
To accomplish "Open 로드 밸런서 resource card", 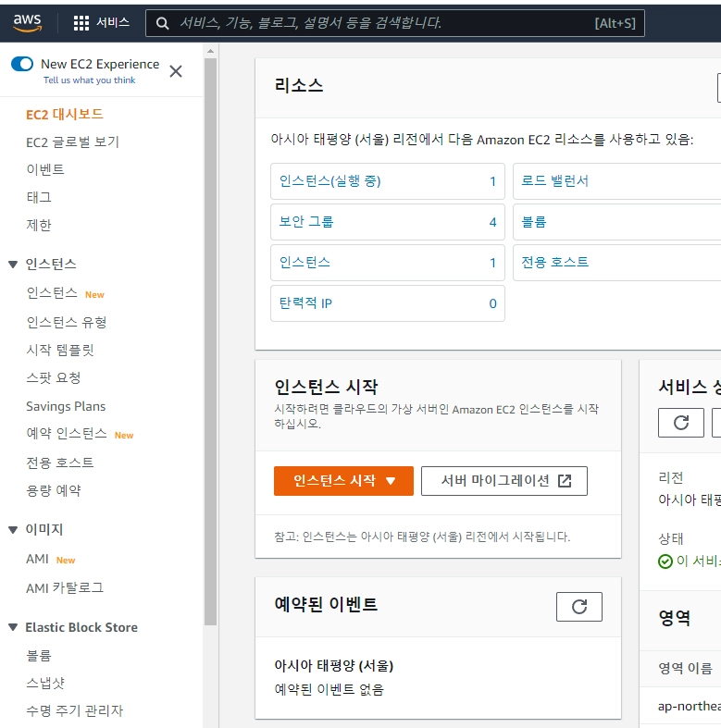I will pyautogui.click(x=617, y=181).
